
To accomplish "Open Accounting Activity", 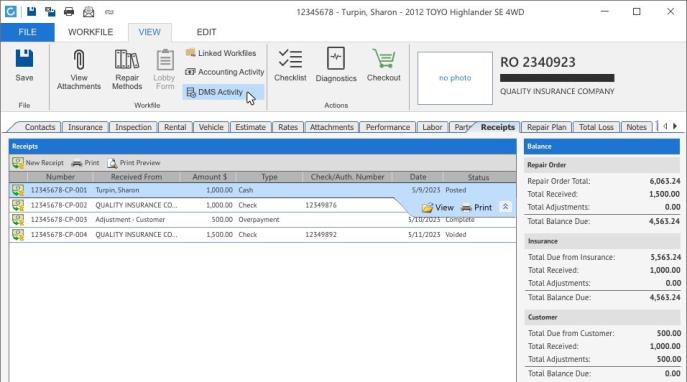I will [x=224, y=72].
